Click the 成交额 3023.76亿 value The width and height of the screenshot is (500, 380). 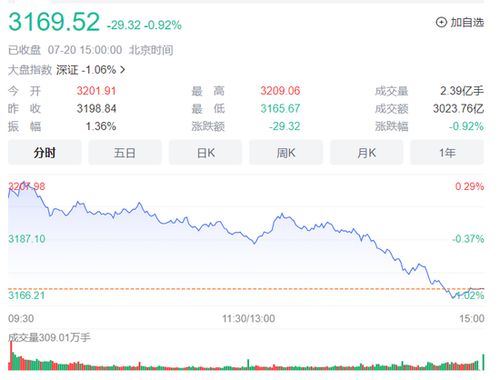(x=458, y=109)
